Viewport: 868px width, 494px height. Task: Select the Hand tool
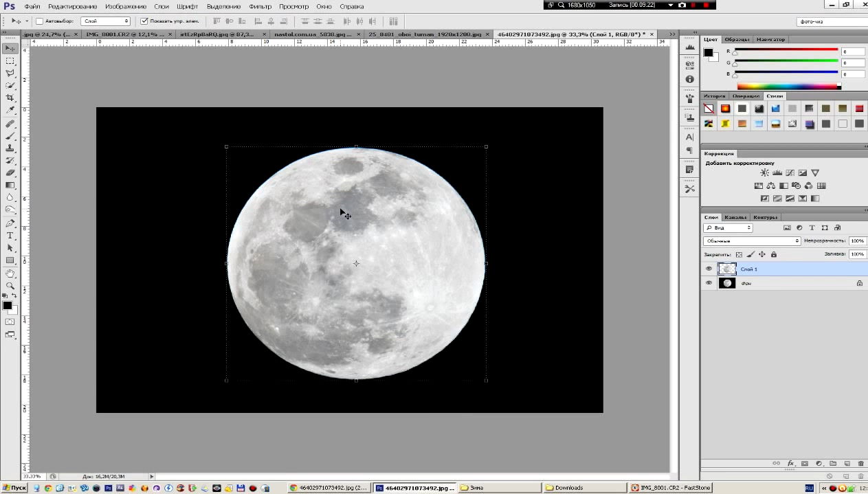click(10, 273)
